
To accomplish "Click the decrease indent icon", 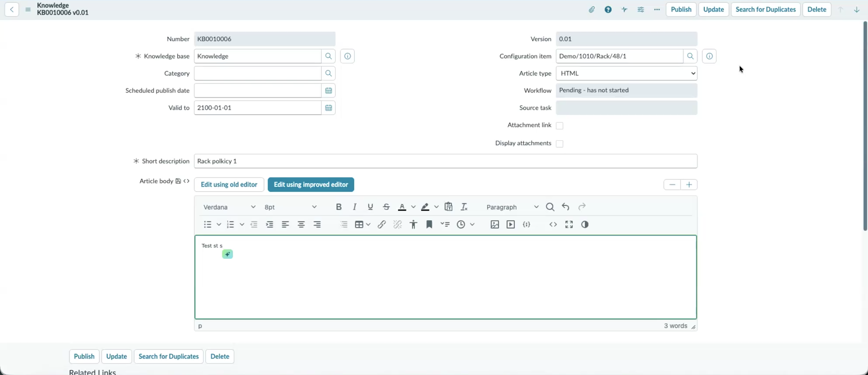I will 254,224.
